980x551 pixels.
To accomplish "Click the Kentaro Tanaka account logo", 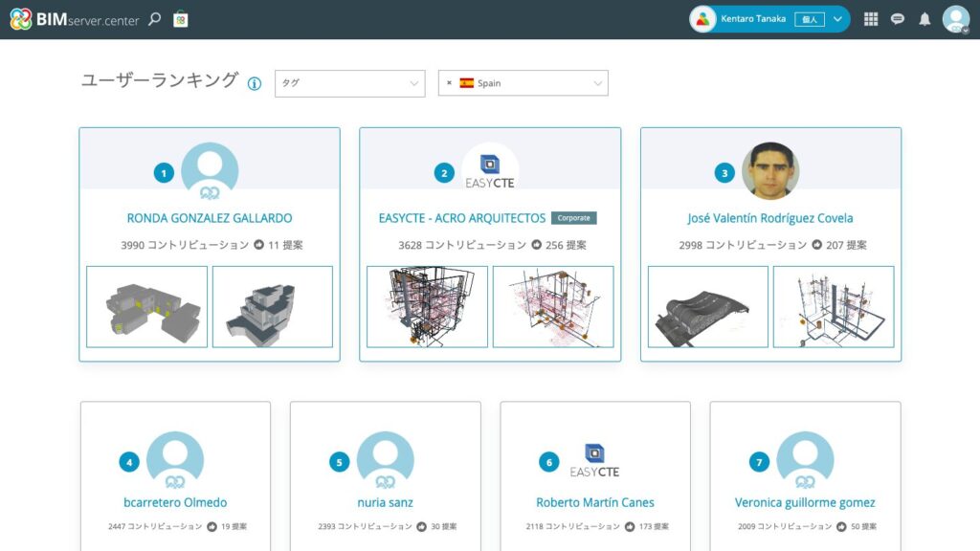I will tap(702, 19).
